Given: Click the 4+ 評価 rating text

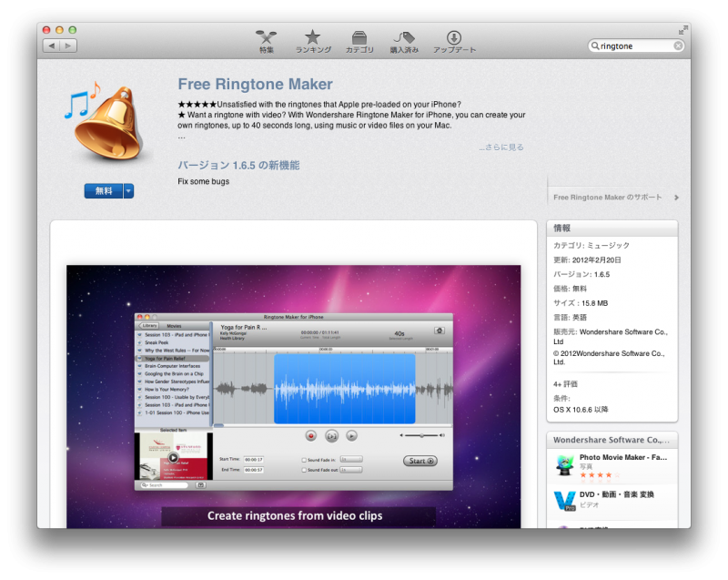Looking at the screenshot, I should click(x=565, y=384).
